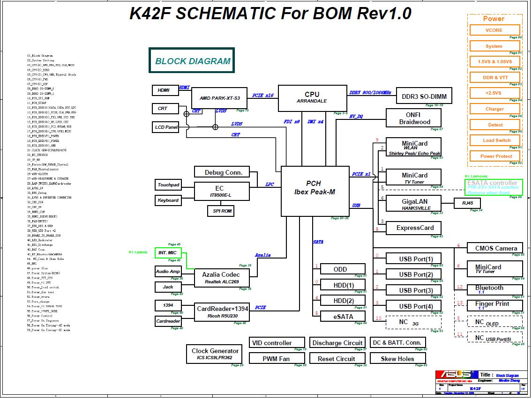The height and width of the screenshot is (399, 532).
Task: Click the 'DDR3 SO-DIMM' block
Action: pyautogui.click(x=424, y=96)
